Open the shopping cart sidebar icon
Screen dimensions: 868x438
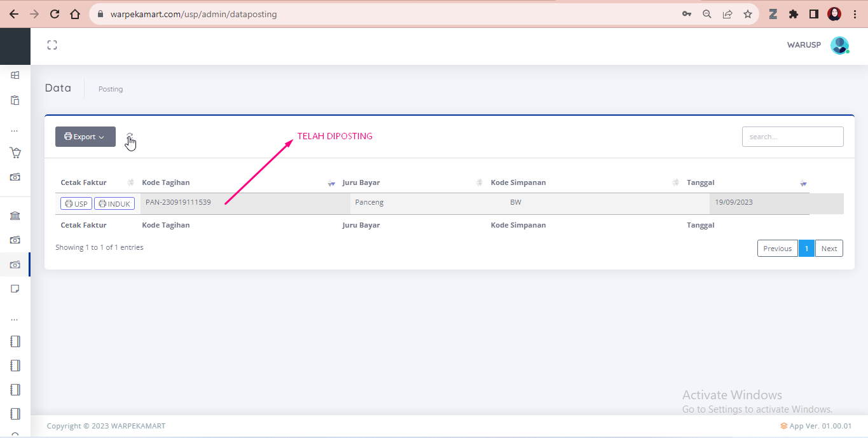click(15, 153)
